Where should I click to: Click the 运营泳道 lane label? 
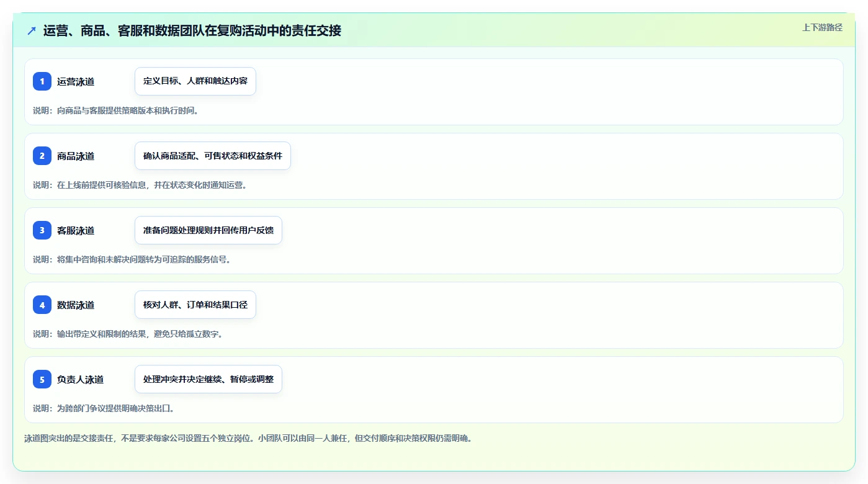76,81
